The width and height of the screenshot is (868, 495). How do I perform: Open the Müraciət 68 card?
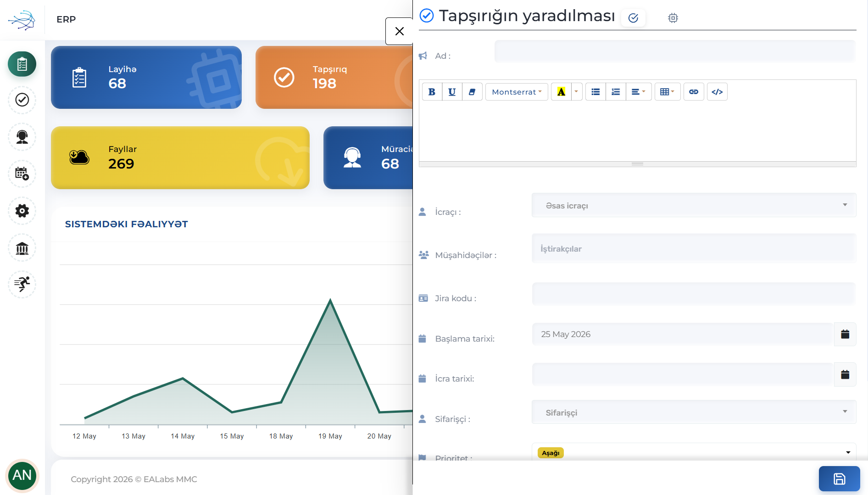pos(368,157)
